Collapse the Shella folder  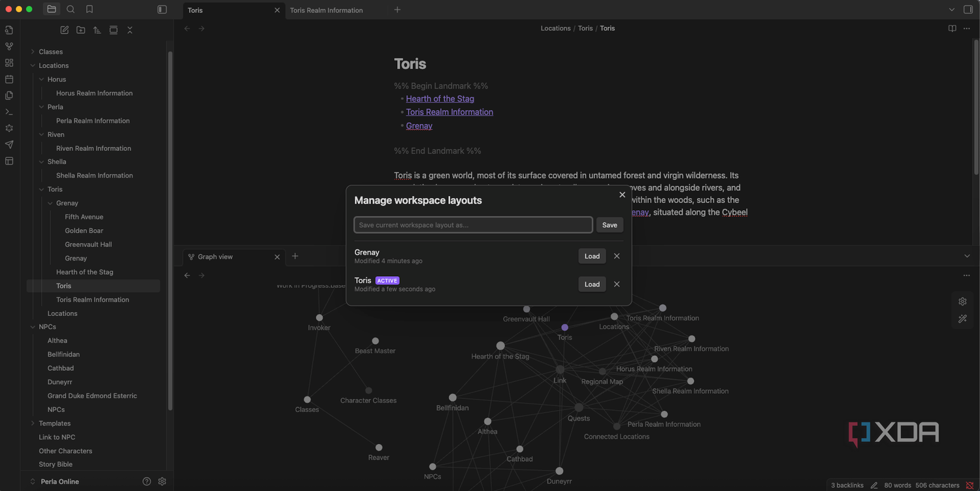(x=41, y=161)
